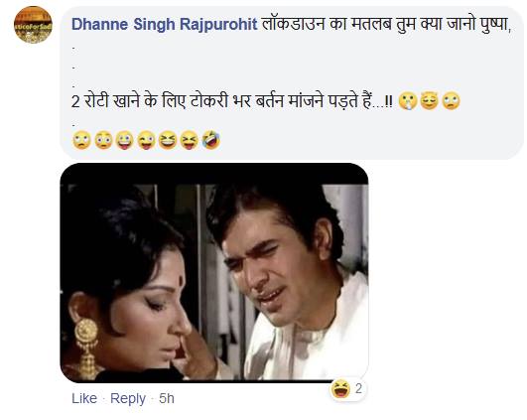
Task: View the reaction count of 2
Action: pyautogui.click(x=358, y=389)
